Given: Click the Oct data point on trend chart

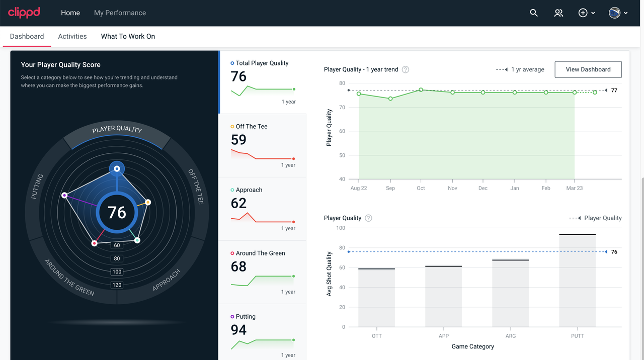Looking at the screenshot, I should coord(421,90).
